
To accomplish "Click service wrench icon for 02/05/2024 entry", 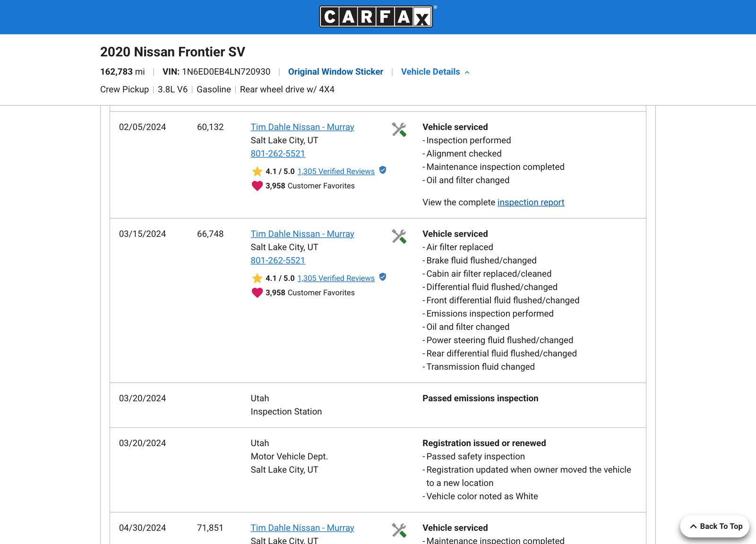I will pos(399,130).
